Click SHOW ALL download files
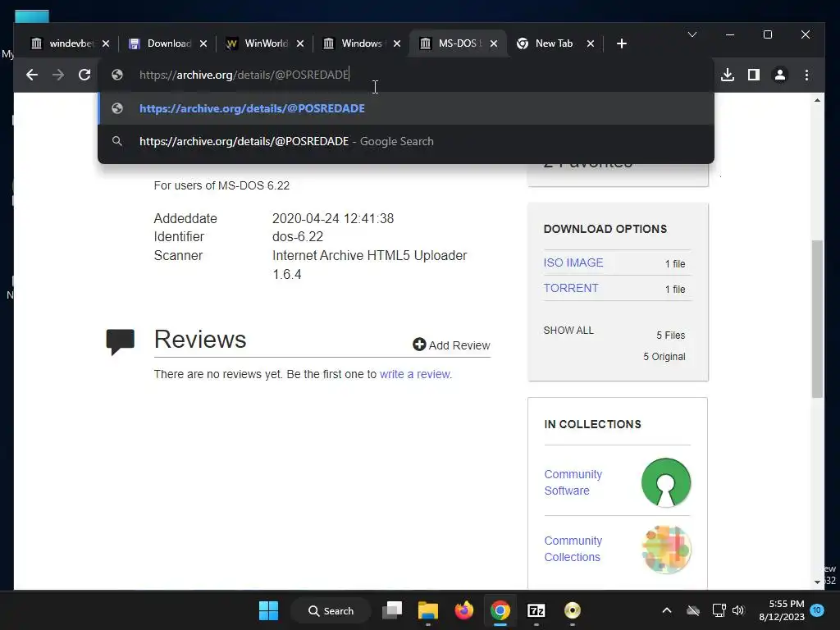The image size is (840, 630). point(568,331)
